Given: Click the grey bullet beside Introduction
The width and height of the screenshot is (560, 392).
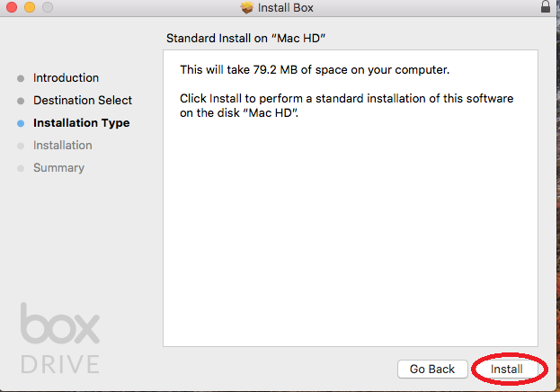Looking at the screenshot, I should 21,78.
